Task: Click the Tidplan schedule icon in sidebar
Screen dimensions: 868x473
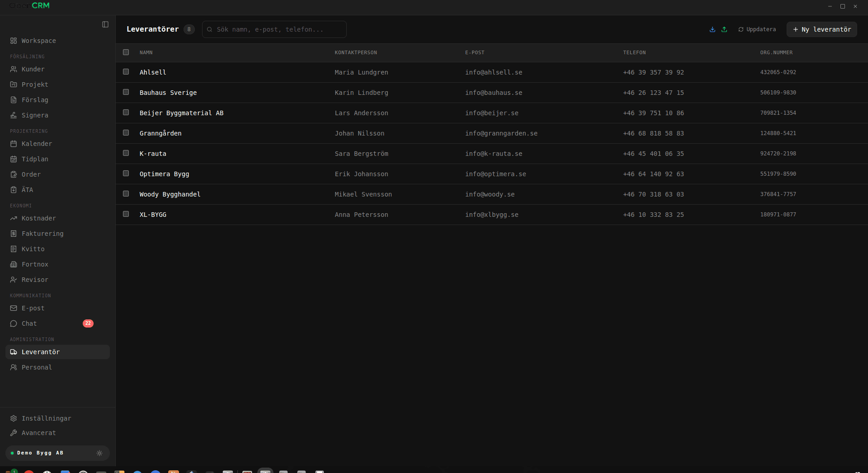Action: coord(14,159)
